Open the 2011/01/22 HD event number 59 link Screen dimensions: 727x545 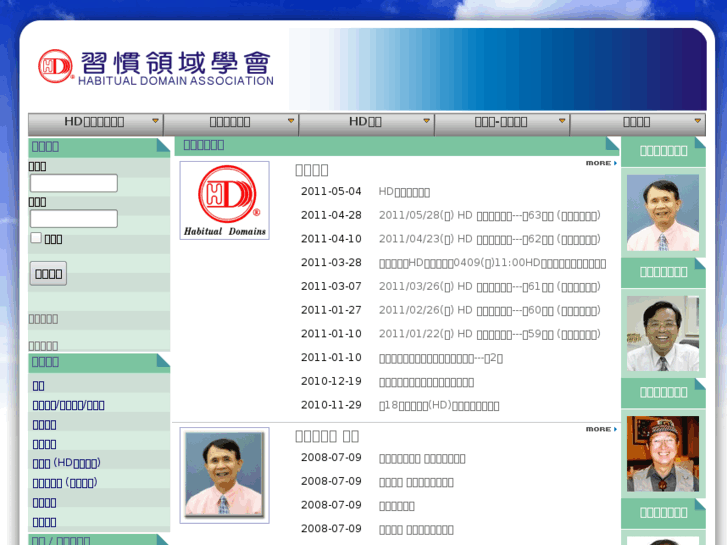490,334
